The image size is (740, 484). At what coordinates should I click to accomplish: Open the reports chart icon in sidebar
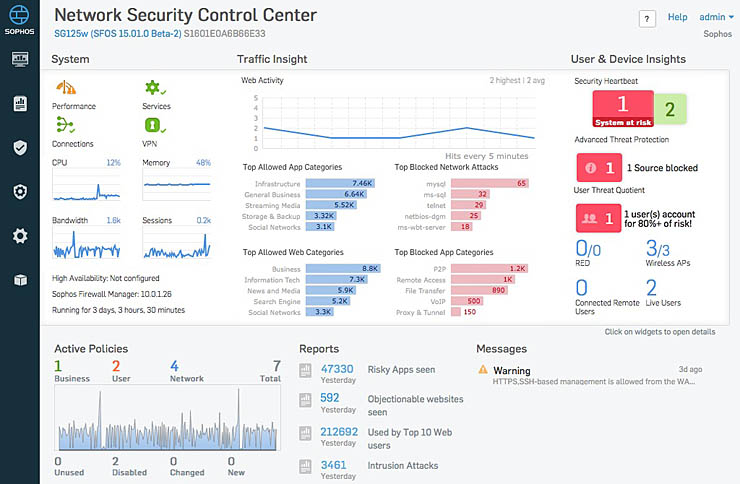(19, 103)
